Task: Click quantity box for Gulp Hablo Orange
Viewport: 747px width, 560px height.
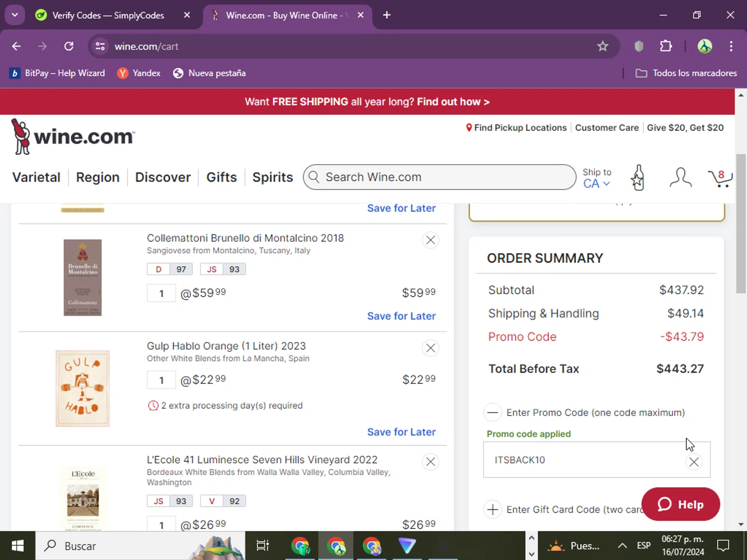Action: [x=161, y=380]
